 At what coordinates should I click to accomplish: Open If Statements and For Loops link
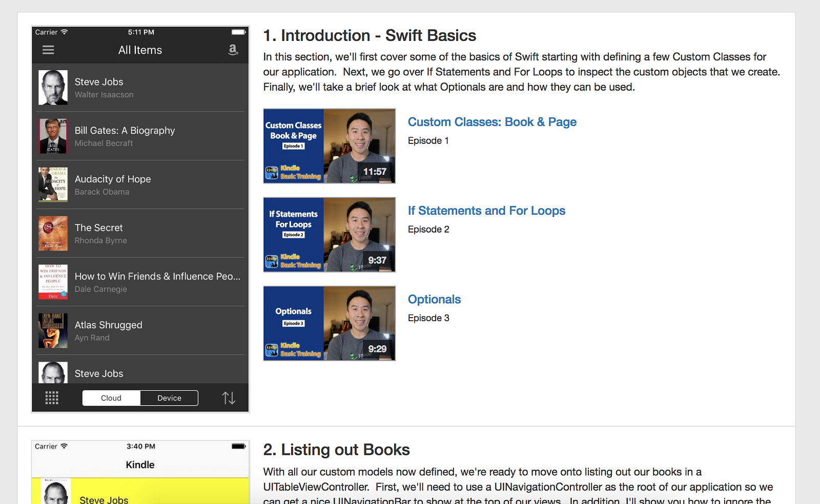pyautogui.click(x=486, y=211)
